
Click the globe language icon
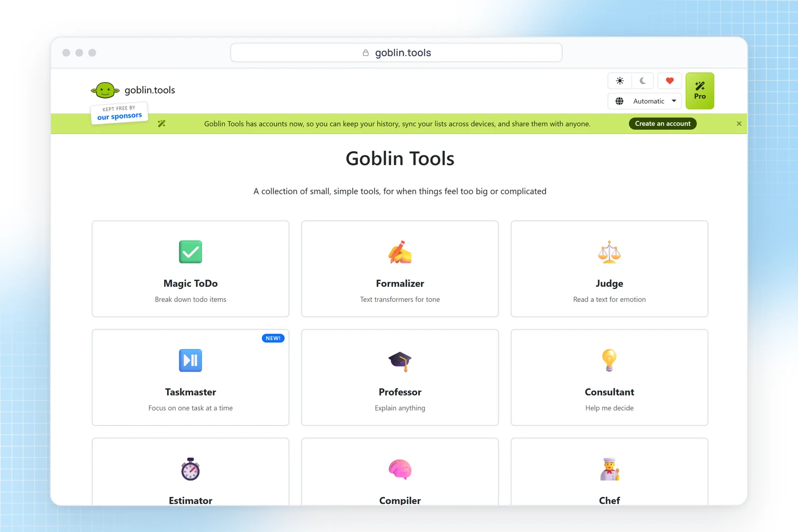pos(619,101)
